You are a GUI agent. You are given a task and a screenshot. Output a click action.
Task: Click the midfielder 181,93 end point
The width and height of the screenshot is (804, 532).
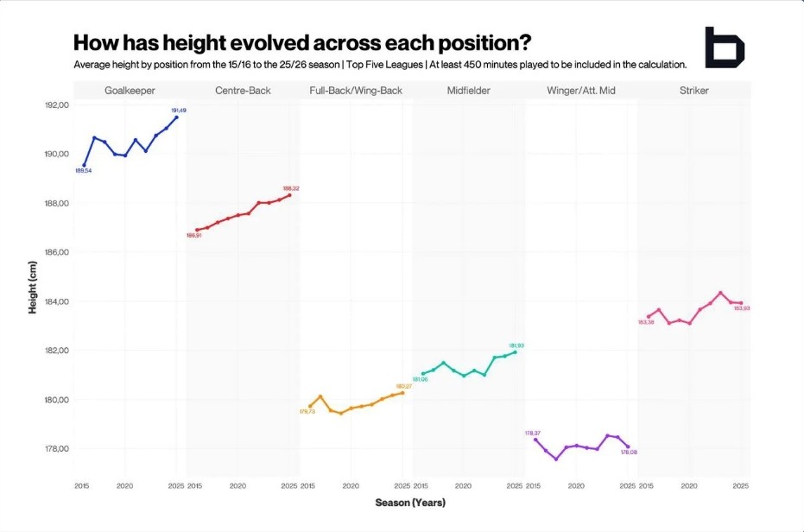[516, 351]
